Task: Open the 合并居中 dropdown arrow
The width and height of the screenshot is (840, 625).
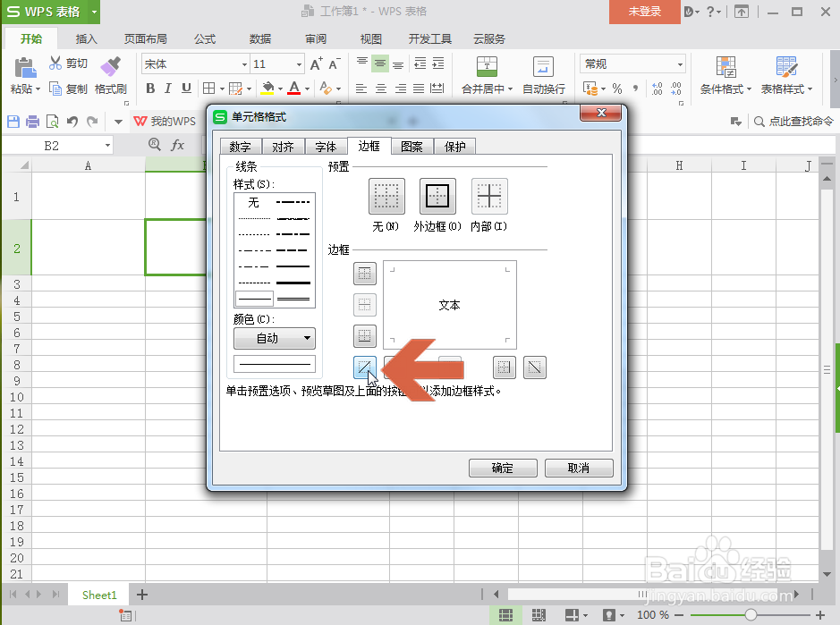Action: [511, 89]
